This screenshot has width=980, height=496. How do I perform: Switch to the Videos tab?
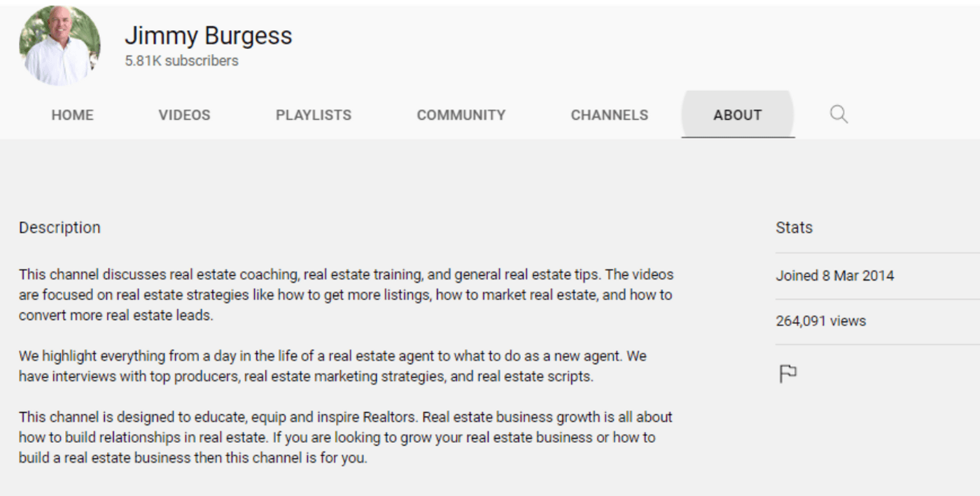184,115
